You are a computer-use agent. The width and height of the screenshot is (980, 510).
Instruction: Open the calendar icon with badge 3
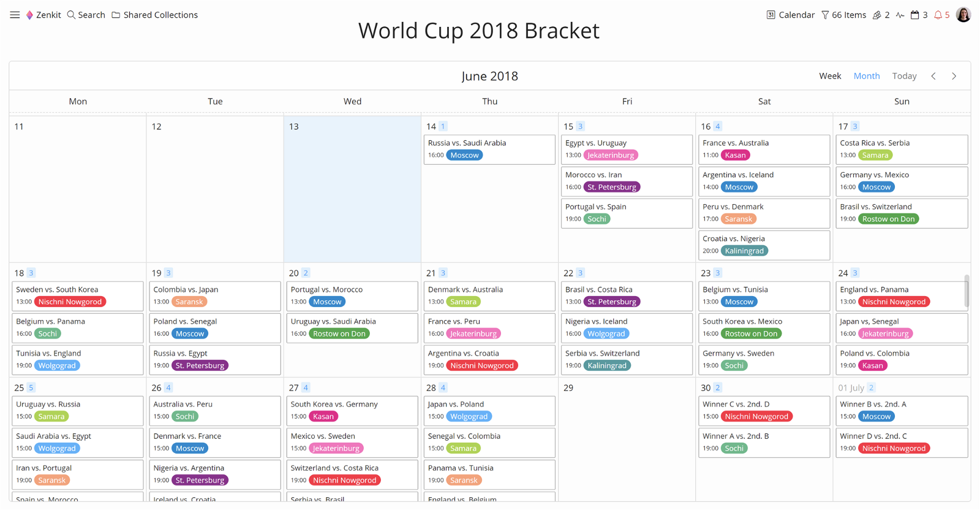pyautogui.click(x=919, y=15)
